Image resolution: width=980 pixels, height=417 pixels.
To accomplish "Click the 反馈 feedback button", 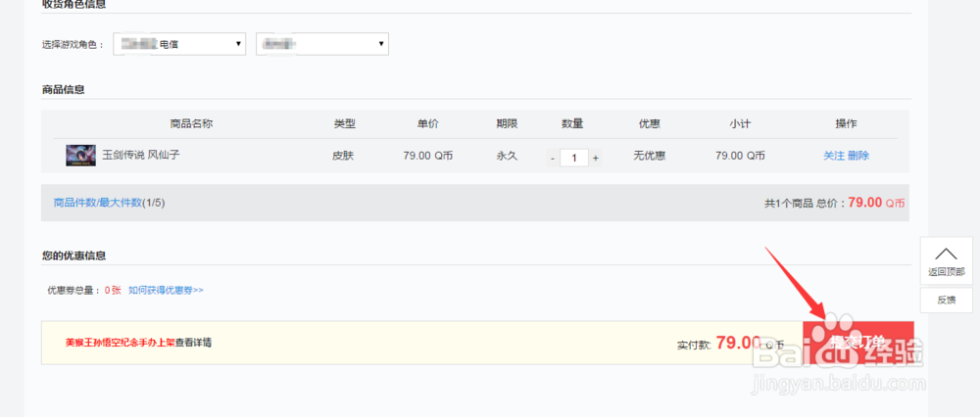I will tap(947, 300).
